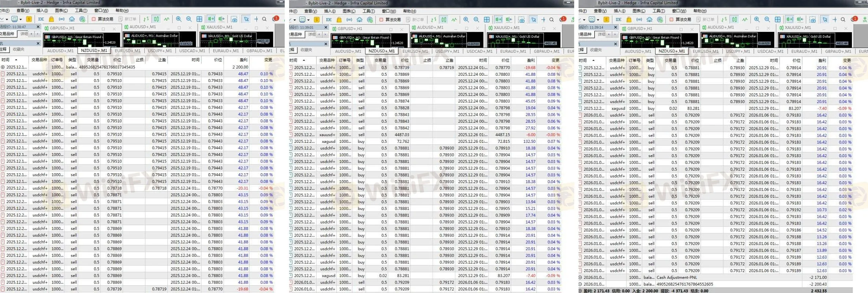Toggle chart auto-scroll in the left window
This screenshot has width=868, height=293.
click(x=211, y=19)
